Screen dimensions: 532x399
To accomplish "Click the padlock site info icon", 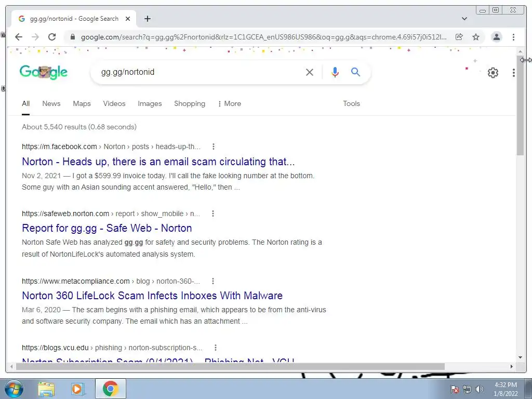I will click(72, 37).
